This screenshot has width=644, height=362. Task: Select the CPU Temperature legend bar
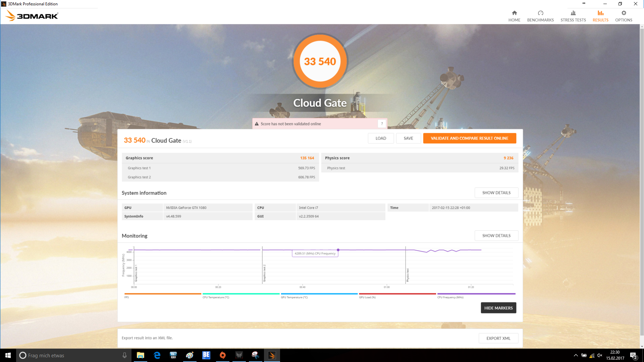tap(241, 294)
